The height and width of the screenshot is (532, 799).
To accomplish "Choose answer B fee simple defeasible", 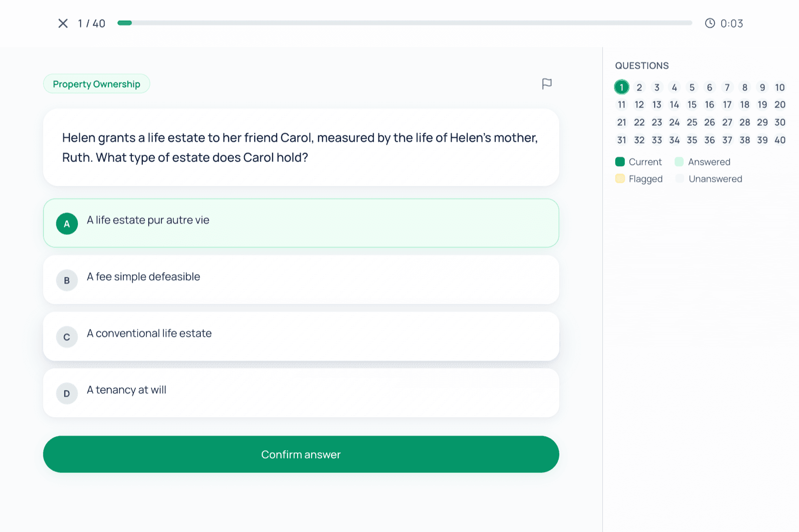I will (x=301, y=279).
